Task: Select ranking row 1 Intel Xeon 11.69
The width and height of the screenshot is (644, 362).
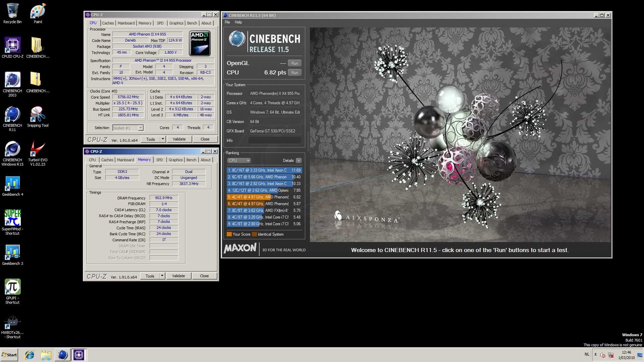Action: 264,170
